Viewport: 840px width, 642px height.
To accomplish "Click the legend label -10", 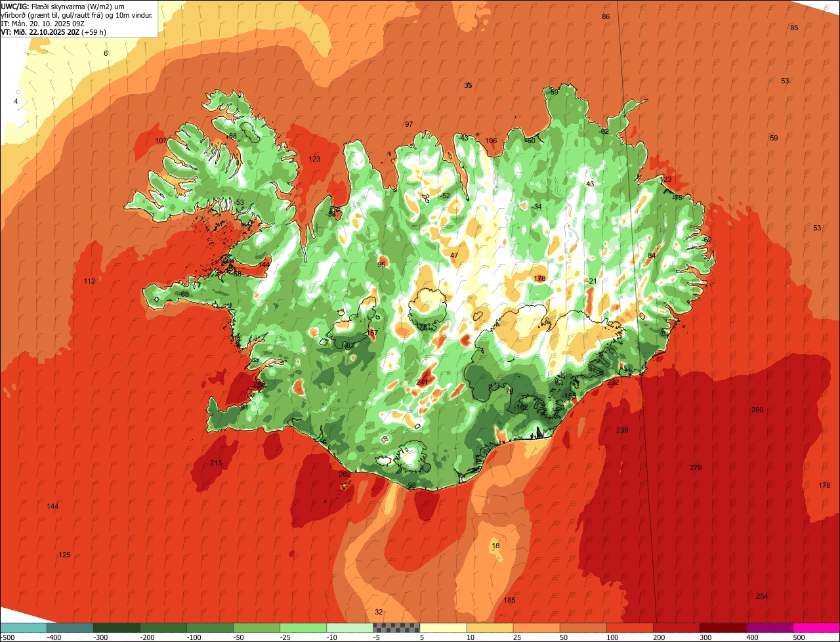I will tap(333, 637).
